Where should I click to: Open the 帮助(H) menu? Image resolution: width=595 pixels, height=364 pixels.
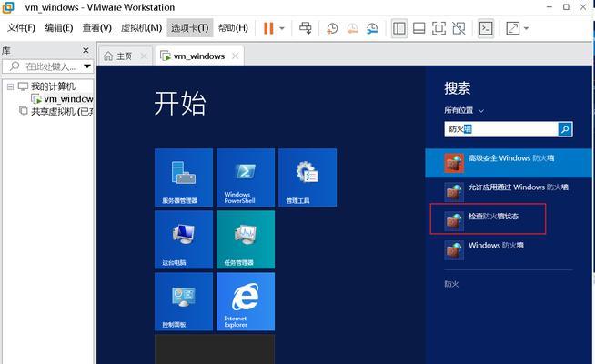tap(233, 27)
